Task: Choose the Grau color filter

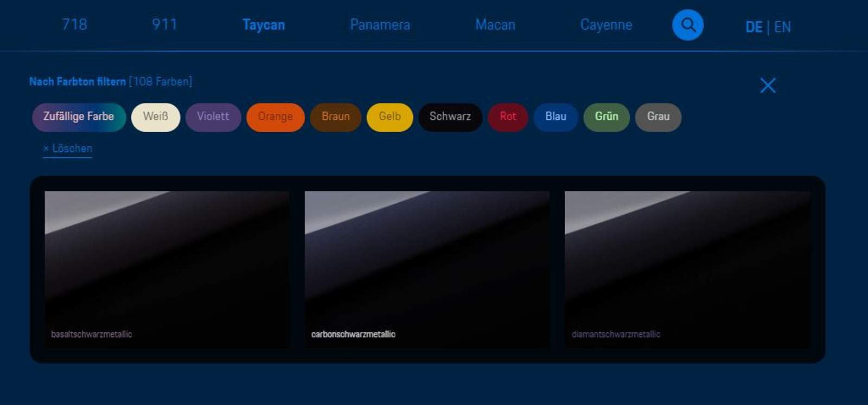Action: tap(658, 117)
